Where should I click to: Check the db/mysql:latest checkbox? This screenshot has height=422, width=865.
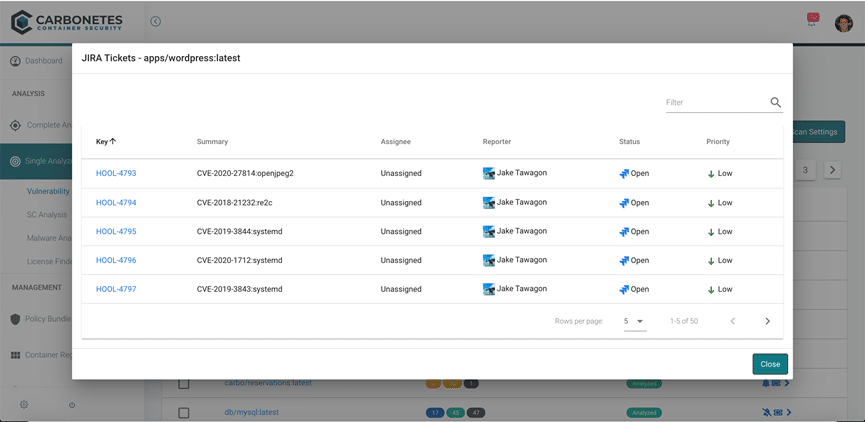[184, 412]
